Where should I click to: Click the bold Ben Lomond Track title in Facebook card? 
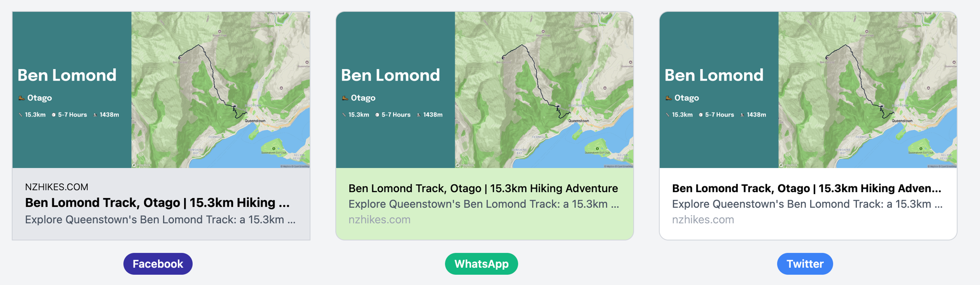(x=157, y=203)
